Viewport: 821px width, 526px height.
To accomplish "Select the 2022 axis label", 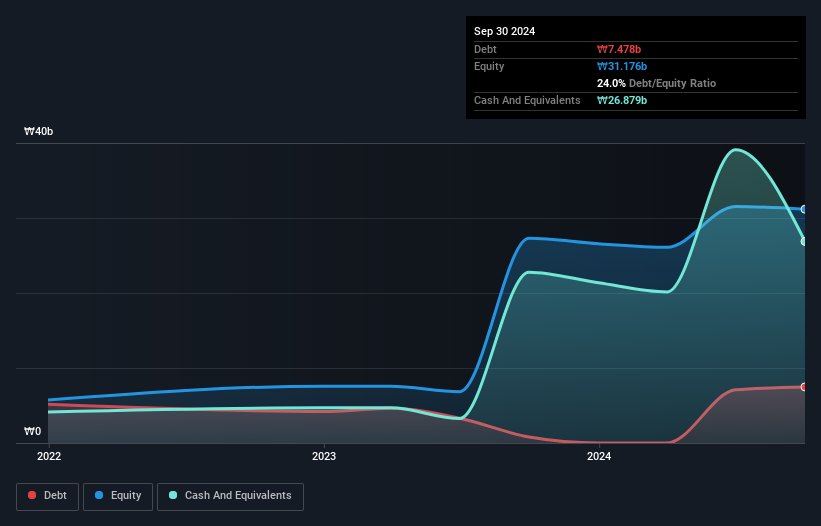I will point(49,456).
